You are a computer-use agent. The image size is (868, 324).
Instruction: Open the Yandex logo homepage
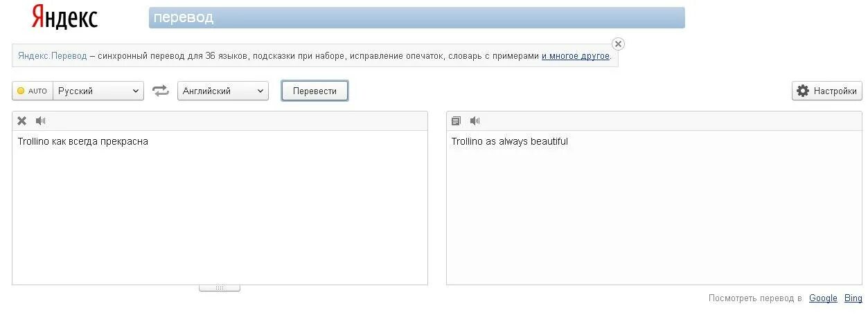64,17
